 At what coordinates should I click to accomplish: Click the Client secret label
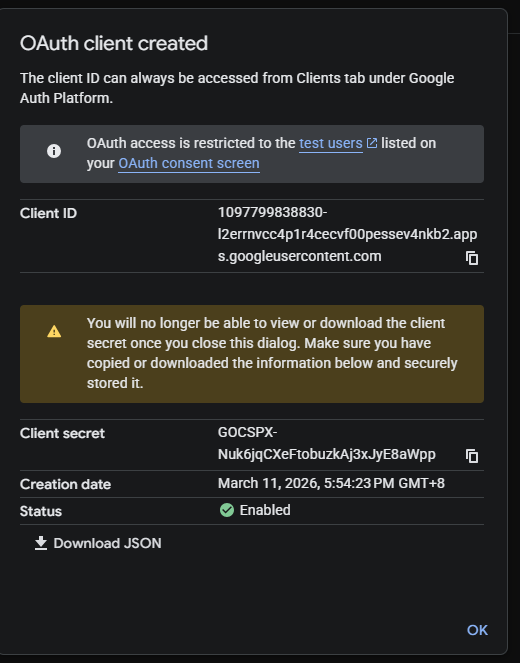[x=62, y=433]
